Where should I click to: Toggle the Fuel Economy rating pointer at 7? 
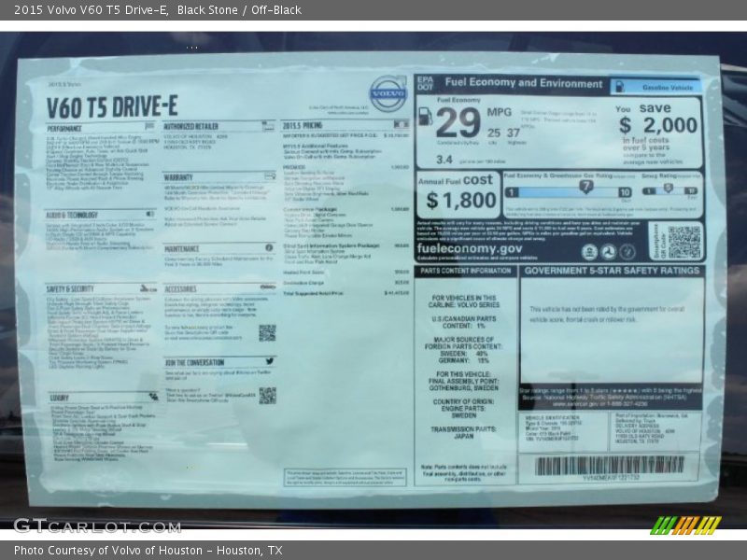[586, 185]
